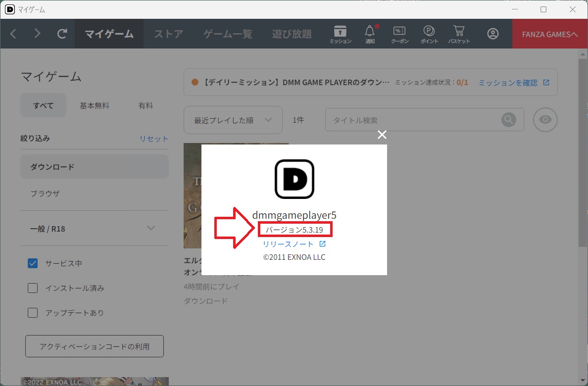Click アクティベーションコードの利用 button
The image size is (588, 386).
[95, 346]
